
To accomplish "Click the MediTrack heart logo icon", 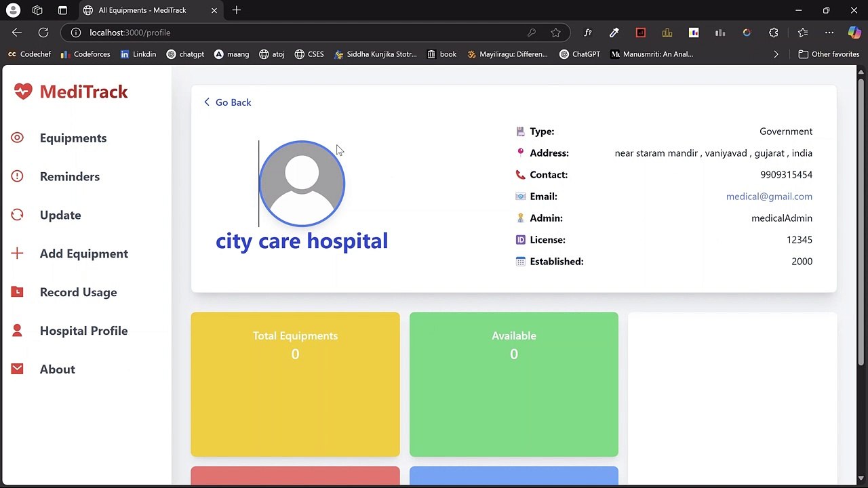I will click(23, 91).
